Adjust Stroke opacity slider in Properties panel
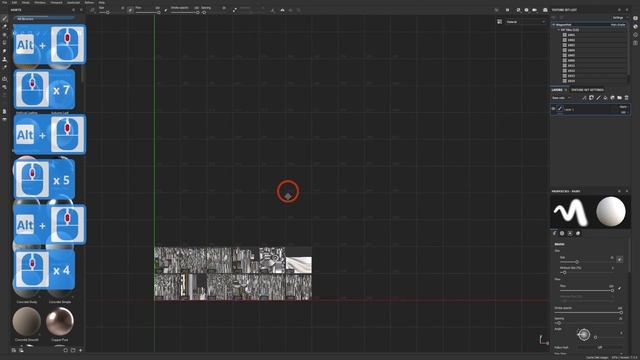 589,312
